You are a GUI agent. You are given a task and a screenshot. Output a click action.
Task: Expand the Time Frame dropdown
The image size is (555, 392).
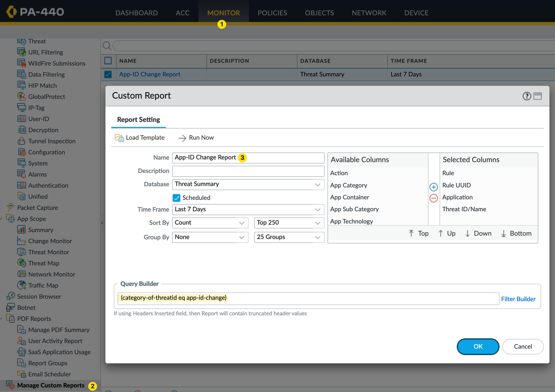pyautogui.click(x=317, y=209)
